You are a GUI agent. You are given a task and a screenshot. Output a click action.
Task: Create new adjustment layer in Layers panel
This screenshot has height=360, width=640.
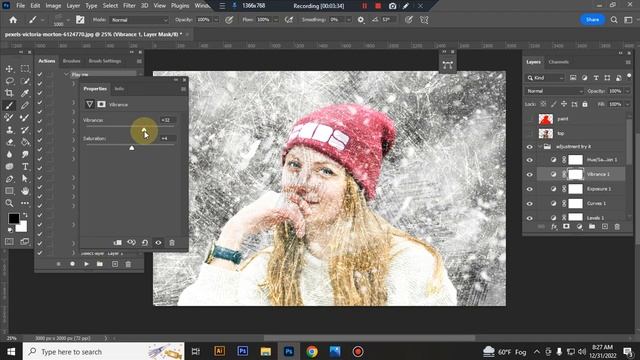coord(579,227)
